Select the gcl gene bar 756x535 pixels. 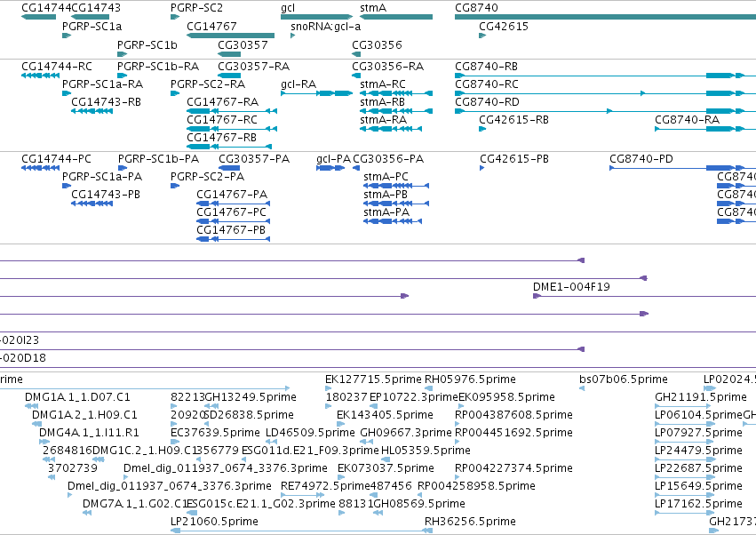pyautogui.click(x=317, y=18)
